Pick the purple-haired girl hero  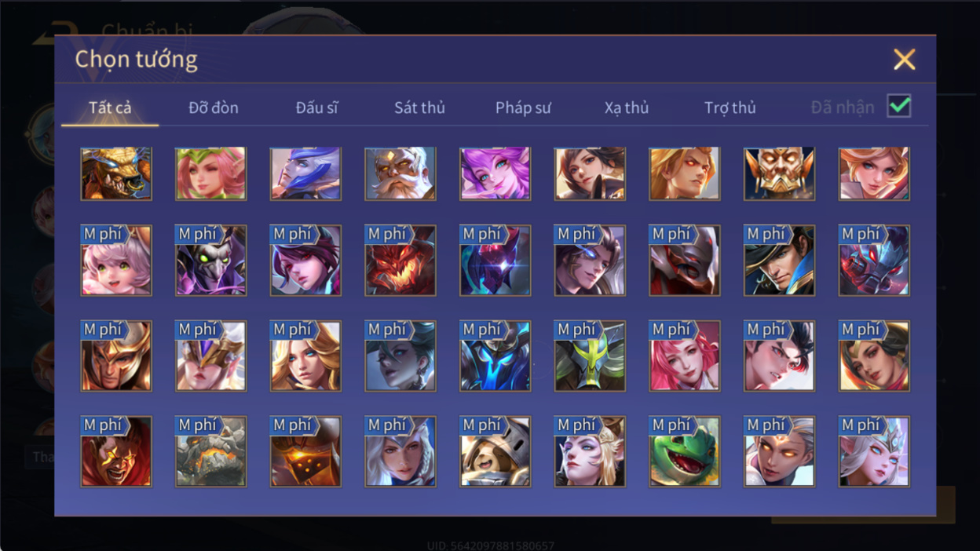495,173
